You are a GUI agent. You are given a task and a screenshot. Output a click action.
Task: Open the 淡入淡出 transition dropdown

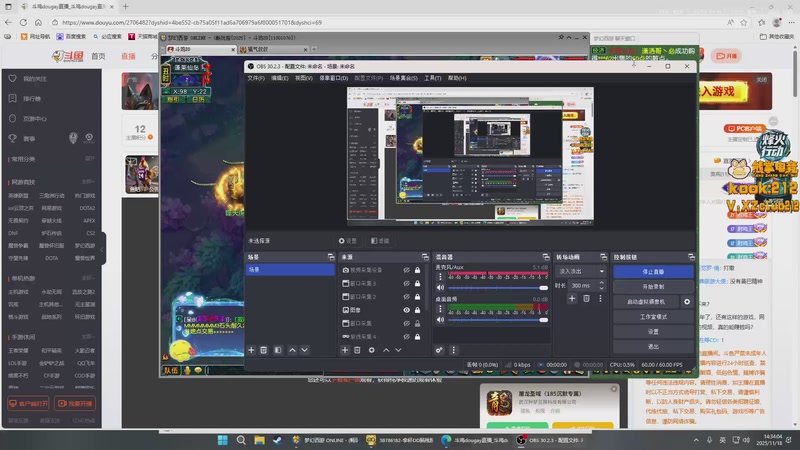[581, 271]
